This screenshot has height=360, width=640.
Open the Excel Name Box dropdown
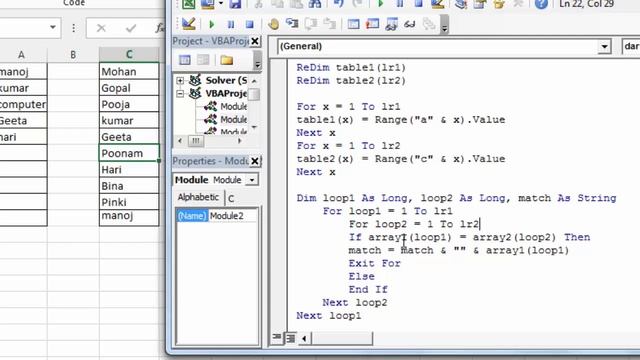pyautogui.click(x=53, y=27)
